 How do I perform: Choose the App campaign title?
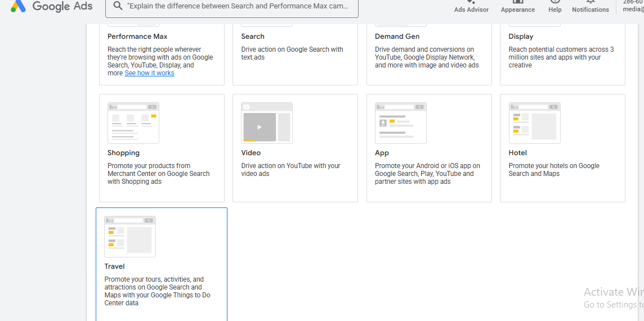[382, 153]
